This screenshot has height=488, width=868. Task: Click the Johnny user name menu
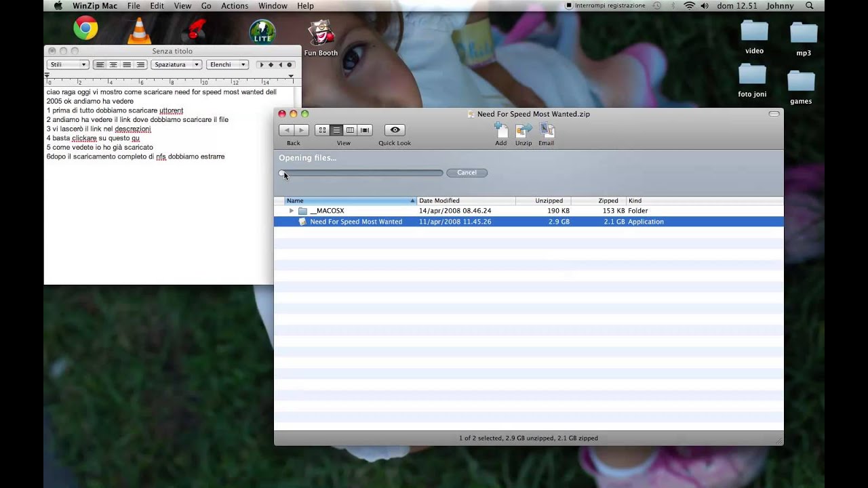(x=780, y=5)
